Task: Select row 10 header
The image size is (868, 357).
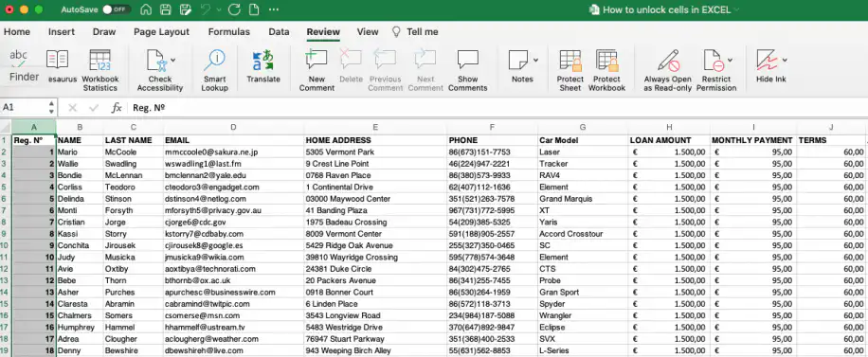Action: (6, 245)
